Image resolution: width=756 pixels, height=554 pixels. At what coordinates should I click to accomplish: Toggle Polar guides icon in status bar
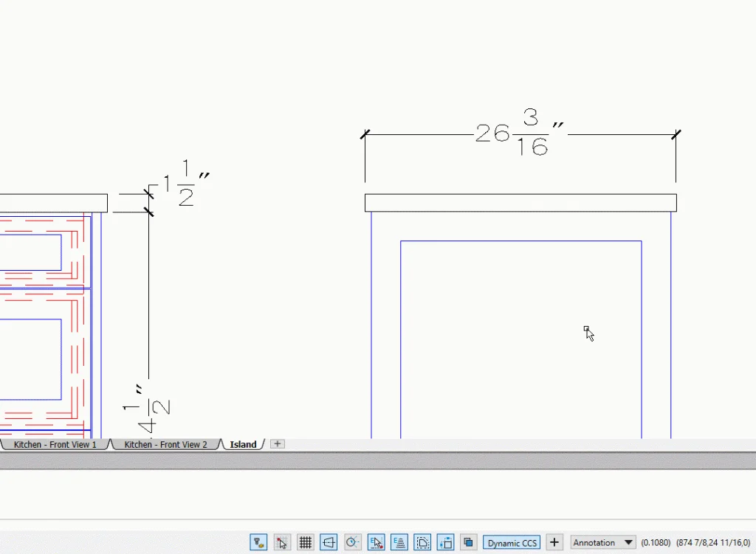pyautogui.click(x=352, y=543)
